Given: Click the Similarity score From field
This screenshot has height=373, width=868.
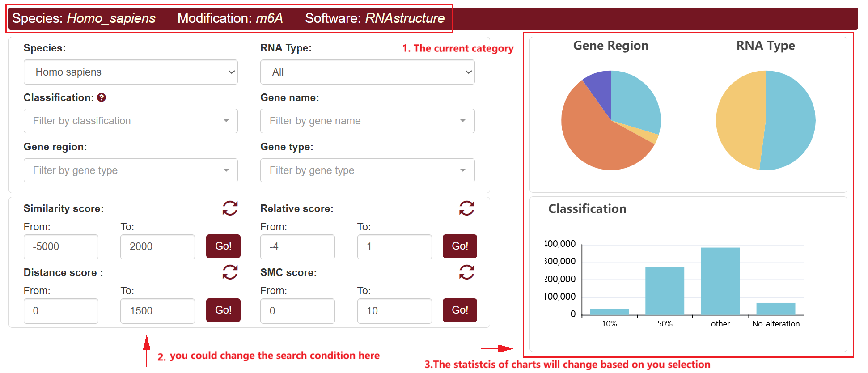Looking at the screenshot, I should coord(61,246).
